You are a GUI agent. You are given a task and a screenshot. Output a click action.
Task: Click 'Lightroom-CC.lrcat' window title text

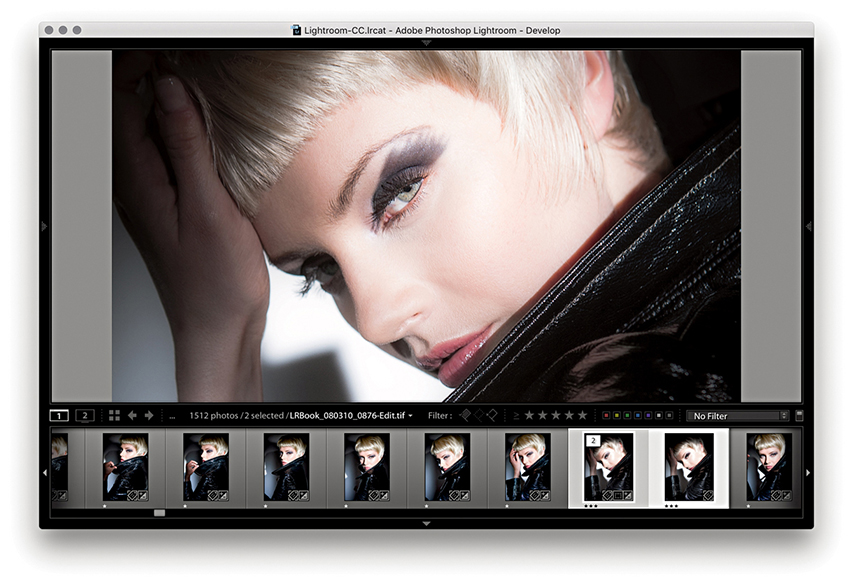tap(345, 30)
